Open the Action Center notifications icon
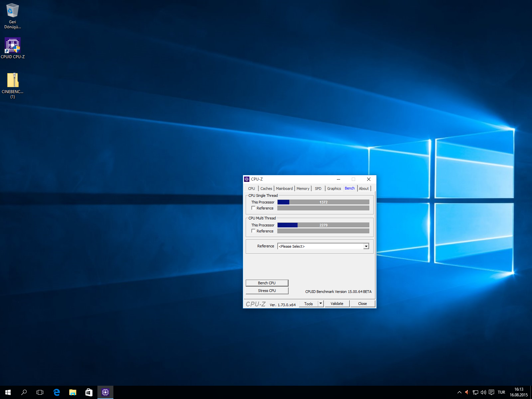Image resolution: width=532 pixels, height=399 pixels. click(x=491, y=392)
